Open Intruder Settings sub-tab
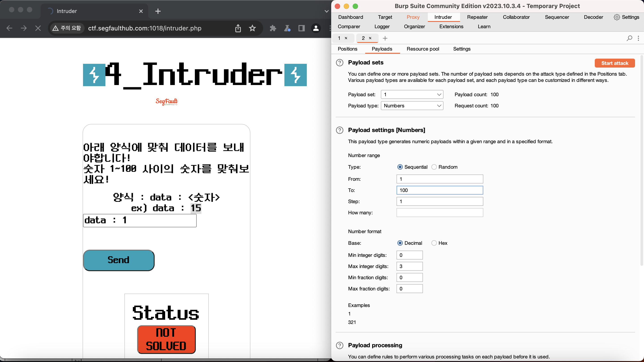644x362 pixels. [x=462, y=49]
